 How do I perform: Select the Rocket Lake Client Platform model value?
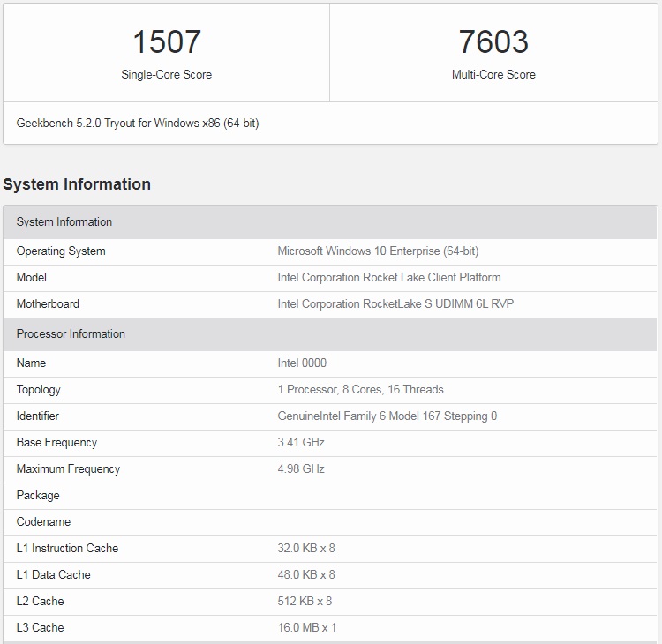coord(389,278)
